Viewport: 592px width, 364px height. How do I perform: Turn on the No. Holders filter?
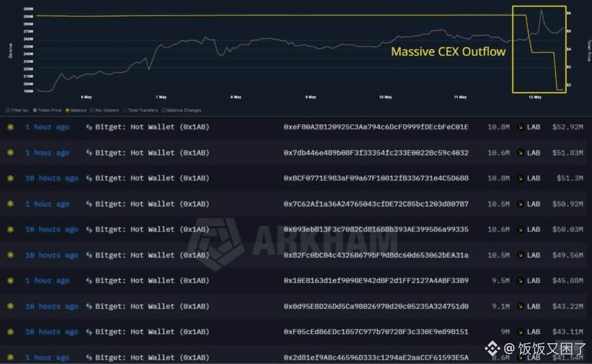coord(105,110)
